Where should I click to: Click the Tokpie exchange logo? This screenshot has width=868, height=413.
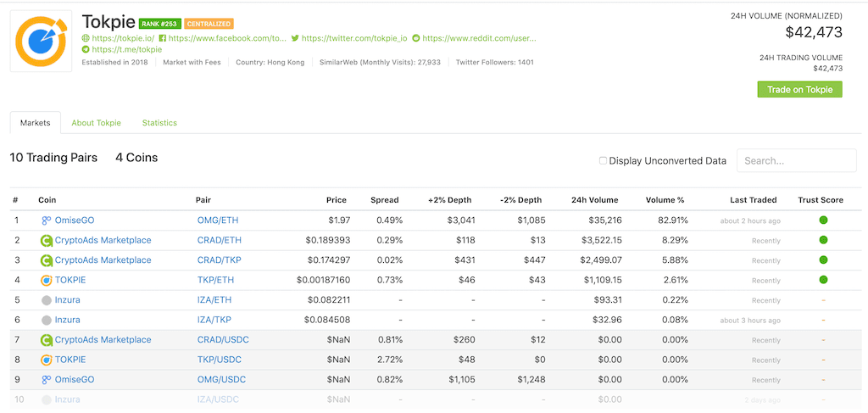pyautogui.click(x=41, y=41)
